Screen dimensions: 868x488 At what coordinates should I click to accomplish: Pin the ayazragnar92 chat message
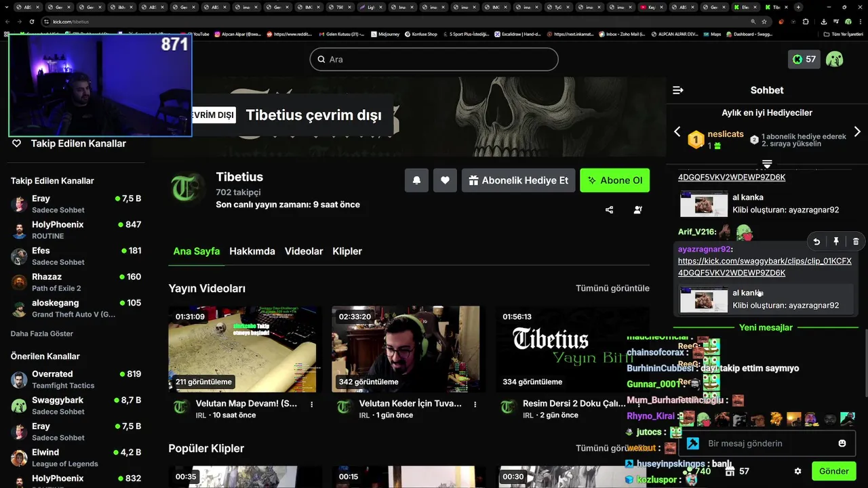836,241
